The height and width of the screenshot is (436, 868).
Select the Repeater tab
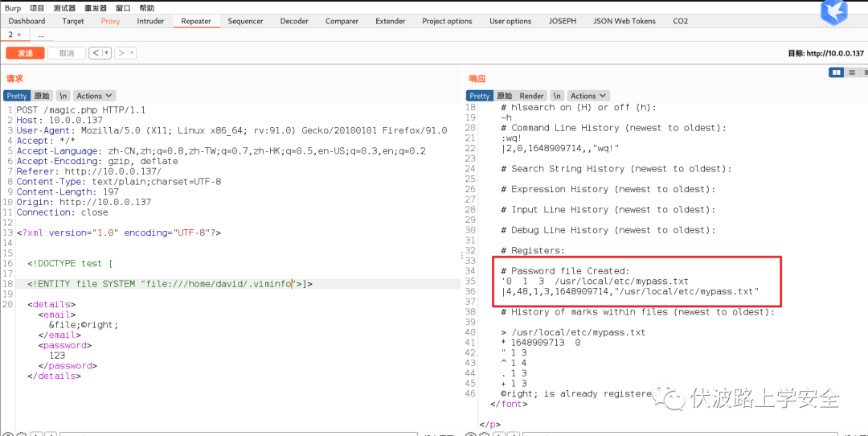(x=196, y=21)
